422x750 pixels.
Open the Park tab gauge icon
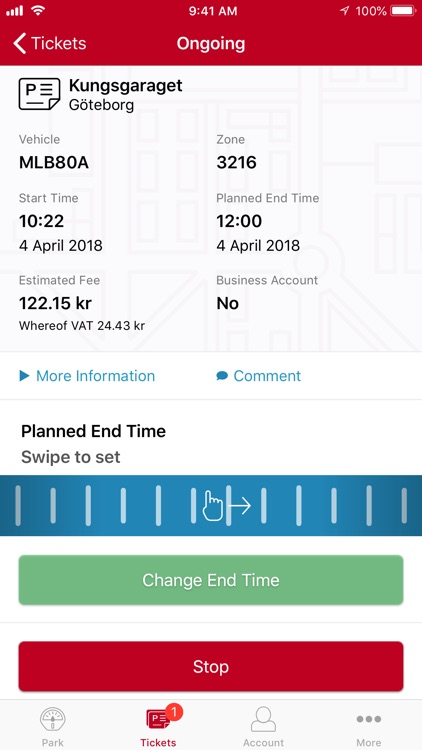(53, 720)
